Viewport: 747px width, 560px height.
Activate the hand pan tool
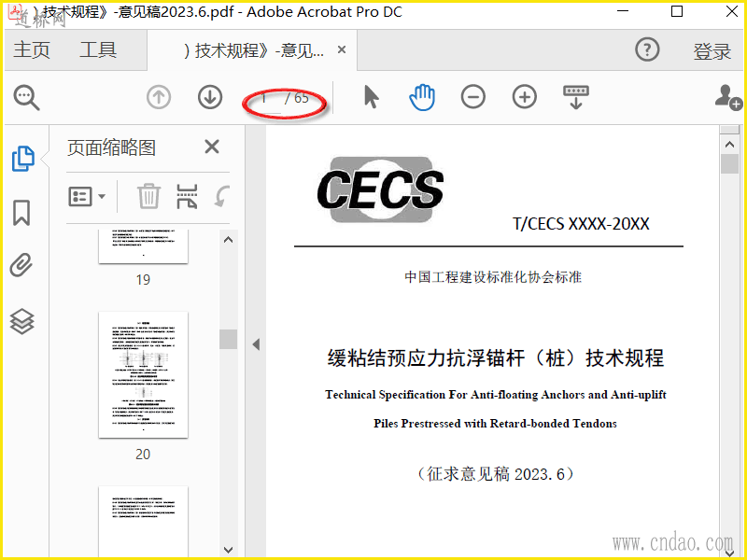[422, 97]
